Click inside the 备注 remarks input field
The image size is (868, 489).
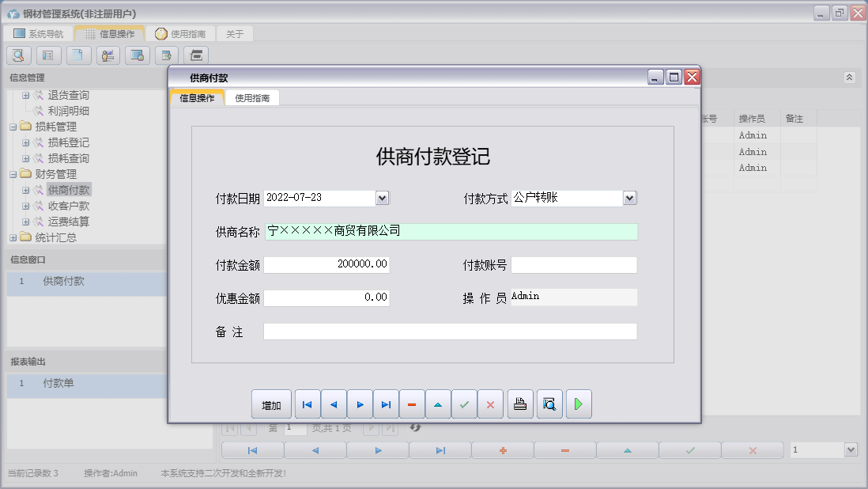pyautogui.click(x=451, y=332)
